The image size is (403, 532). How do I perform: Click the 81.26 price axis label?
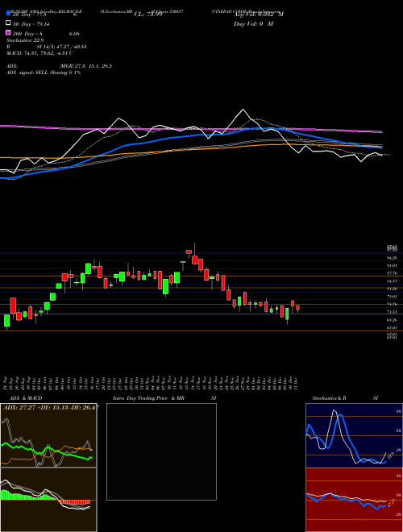392,289
